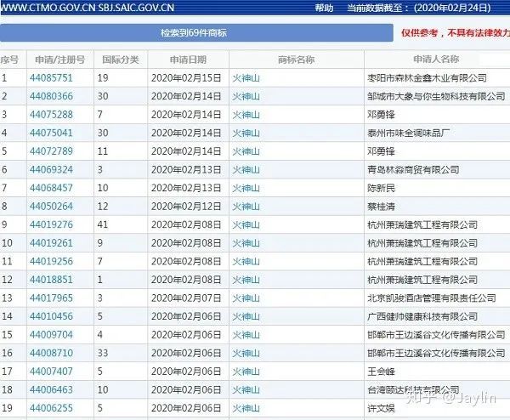Image resolution: width=510 pixels, height=420 pixels.
Task: Click 火神山 trademark name in row 3
Action: pyautogui.click(x=246, y=115)
